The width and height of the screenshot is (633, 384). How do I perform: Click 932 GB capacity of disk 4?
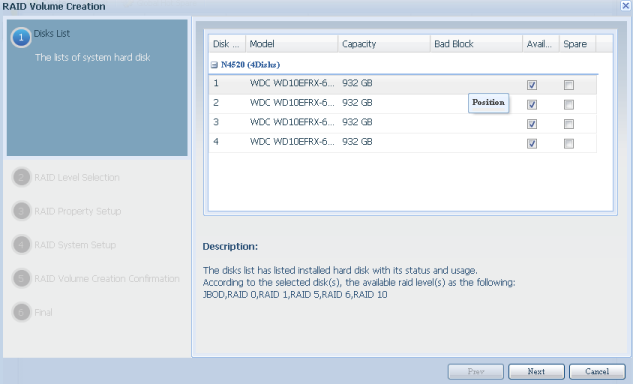click(357, 142)
